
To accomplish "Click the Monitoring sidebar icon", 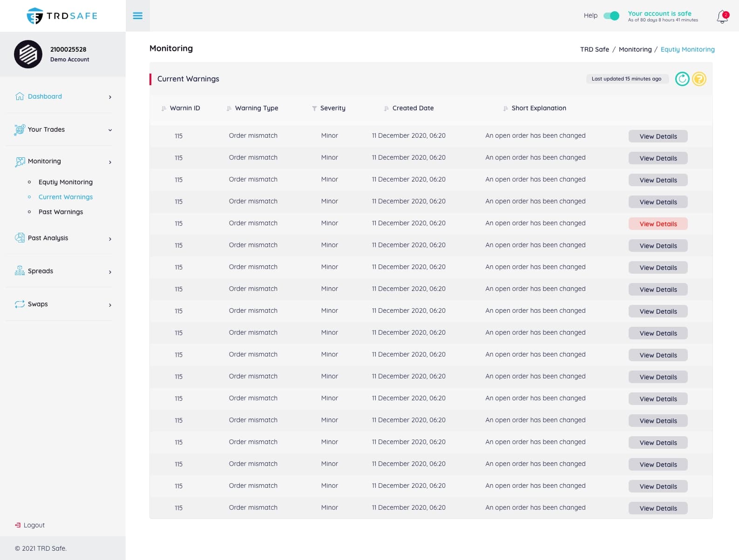I will [20, 162].
